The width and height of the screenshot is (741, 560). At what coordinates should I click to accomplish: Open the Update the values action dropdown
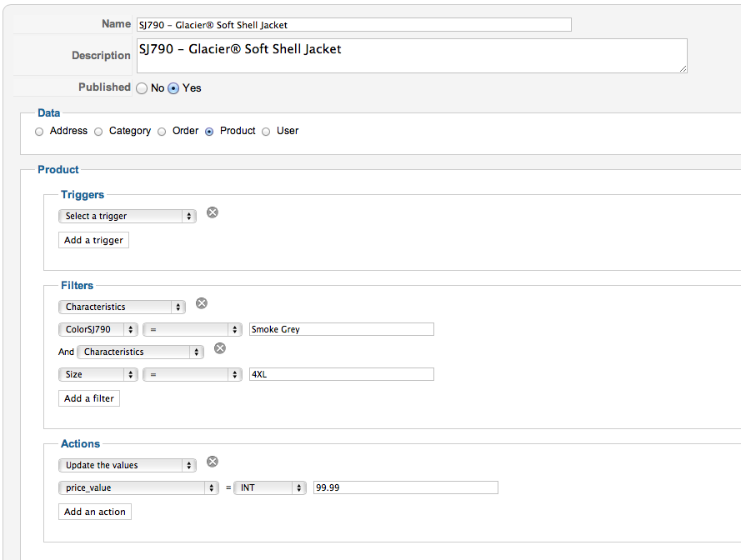(x=128, y=465)
